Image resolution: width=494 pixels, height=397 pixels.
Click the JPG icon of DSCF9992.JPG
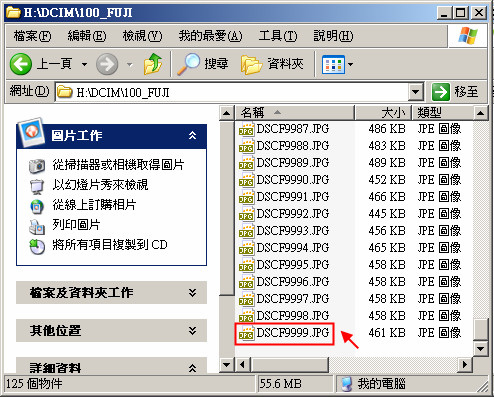pyautogui.click(x=246, y=214)
